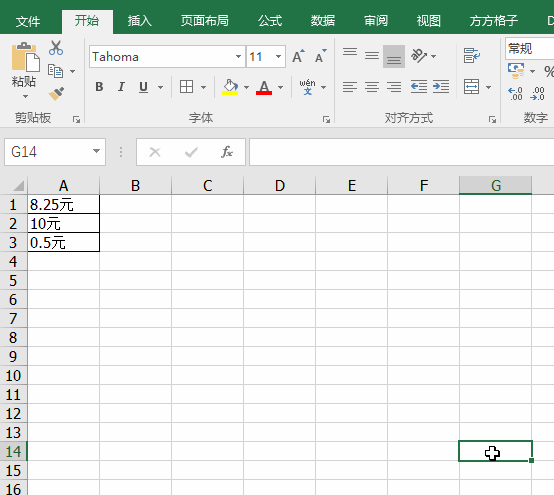The width and height of the screenshot is (554, 495).
Task: Select the Format Painter brush icon
Action: click(56, 94)
